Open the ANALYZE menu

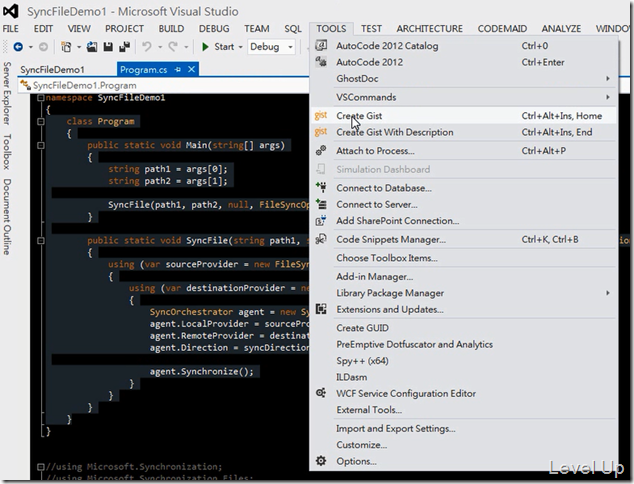tap(561, 29)
